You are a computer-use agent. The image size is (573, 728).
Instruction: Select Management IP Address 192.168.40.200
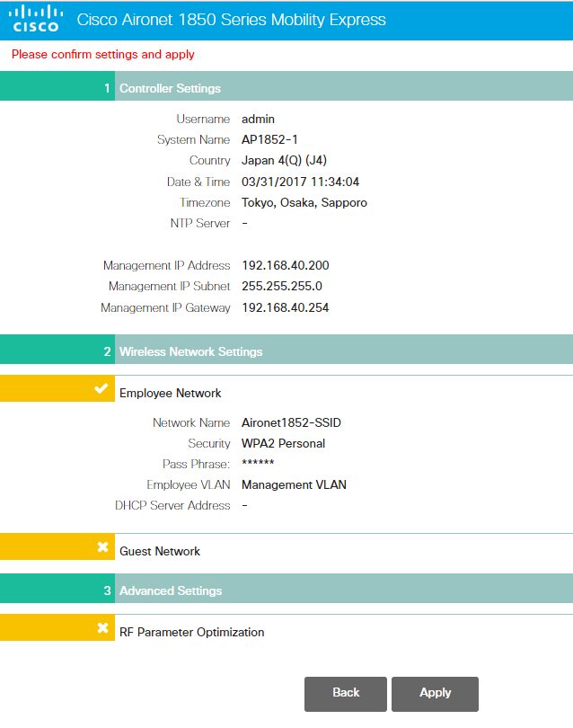286,265
